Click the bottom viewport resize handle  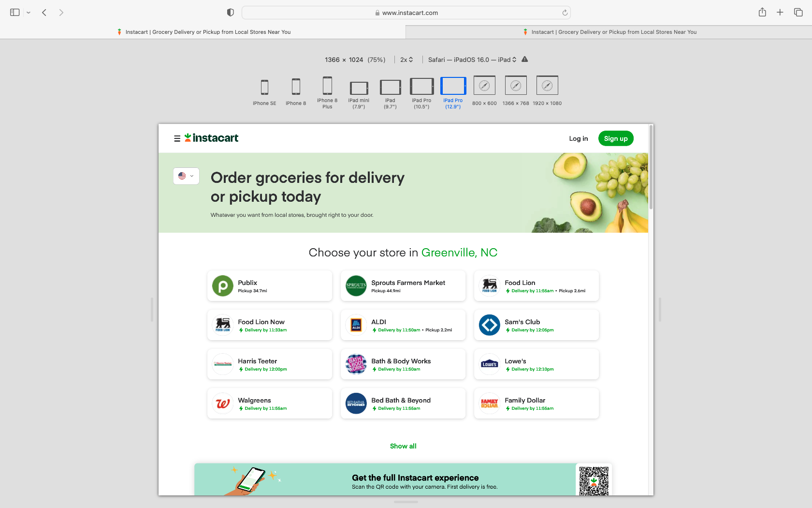click(x=406, y=502)
